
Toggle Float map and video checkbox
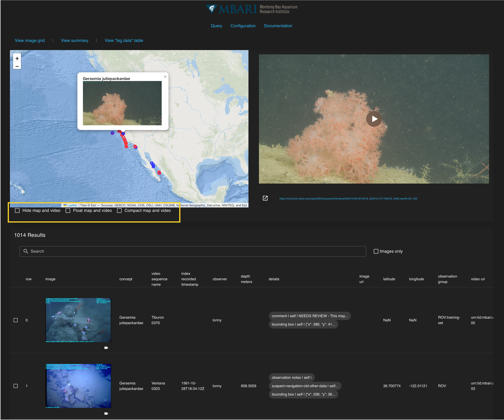coord(68,211)
